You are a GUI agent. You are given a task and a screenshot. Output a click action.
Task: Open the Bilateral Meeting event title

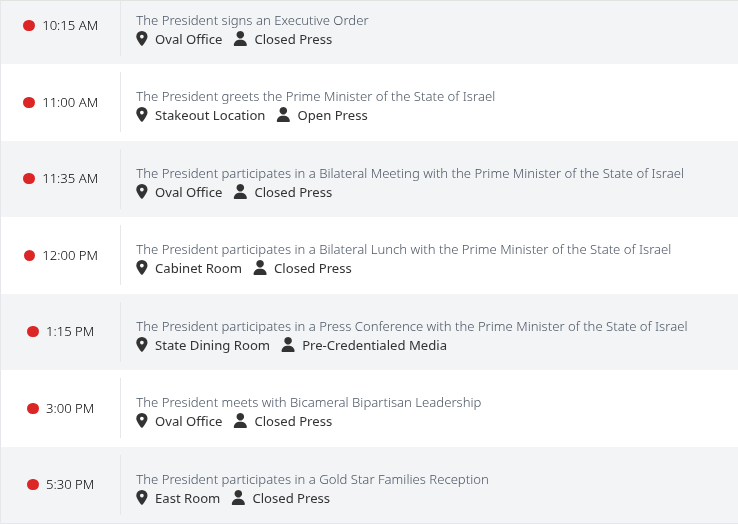[410, 174]
